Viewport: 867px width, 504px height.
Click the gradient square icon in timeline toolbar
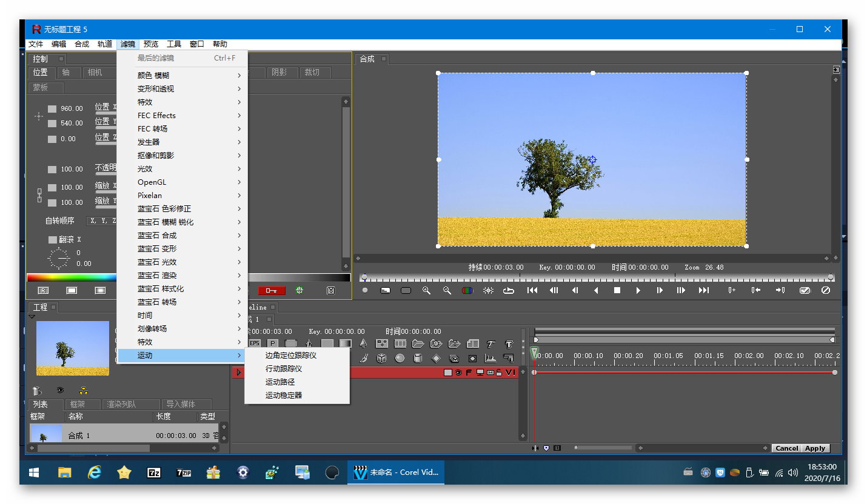click(x=345, y=343)
